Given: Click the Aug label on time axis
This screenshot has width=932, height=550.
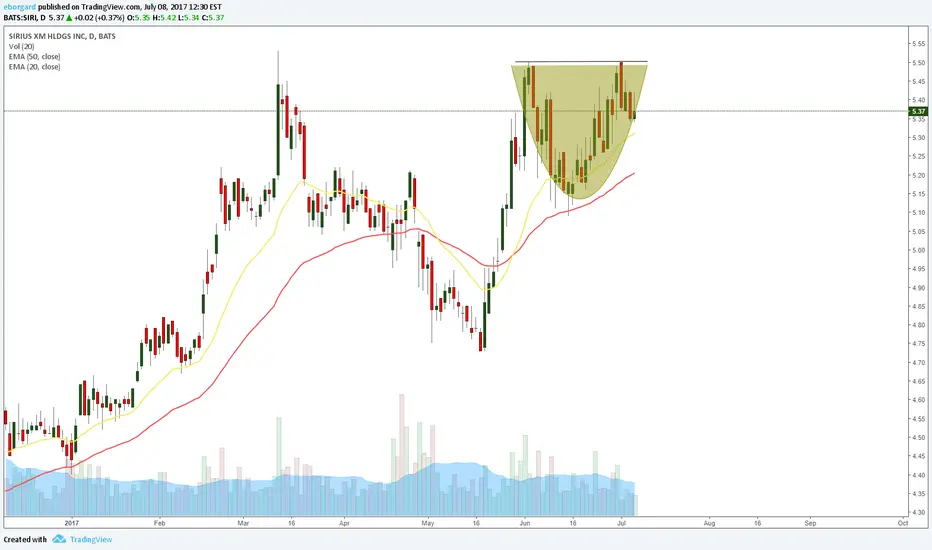Looking at the screenshot, I should click(709, 523).
